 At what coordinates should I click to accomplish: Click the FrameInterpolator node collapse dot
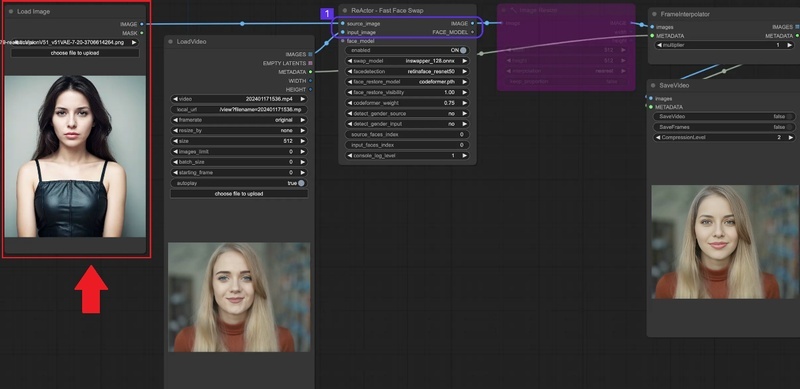[x=654, y=14]
